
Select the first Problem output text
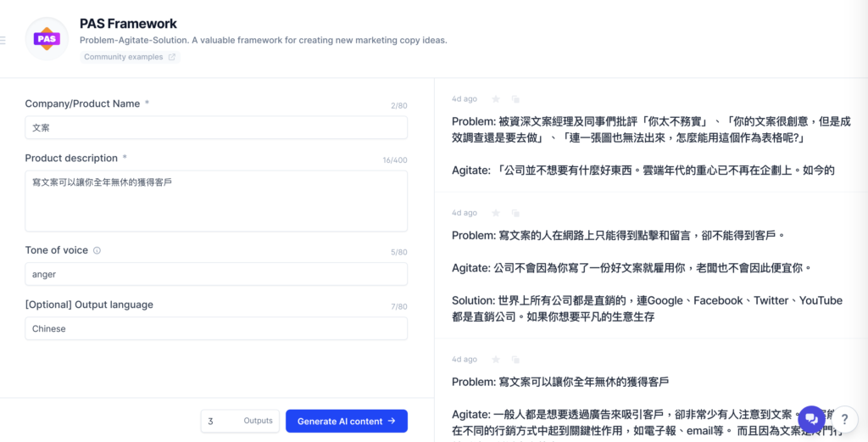pos(650,130)
